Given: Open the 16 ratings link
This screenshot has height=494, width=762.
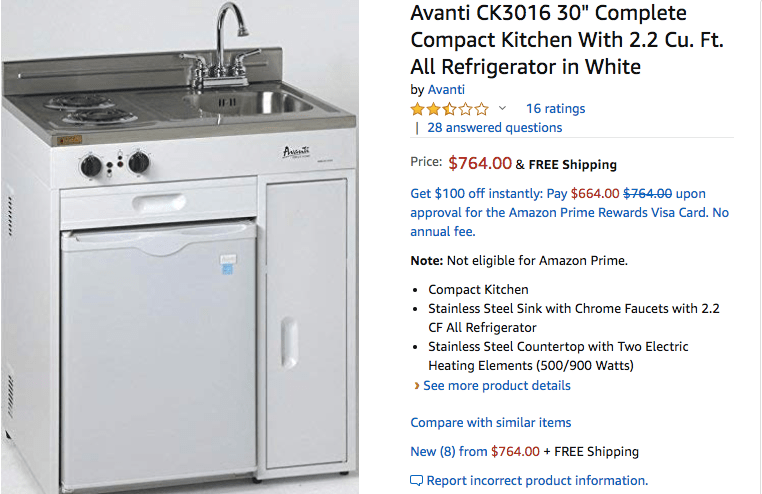Looking at the screenshot, I should click(x=555, y=108).
